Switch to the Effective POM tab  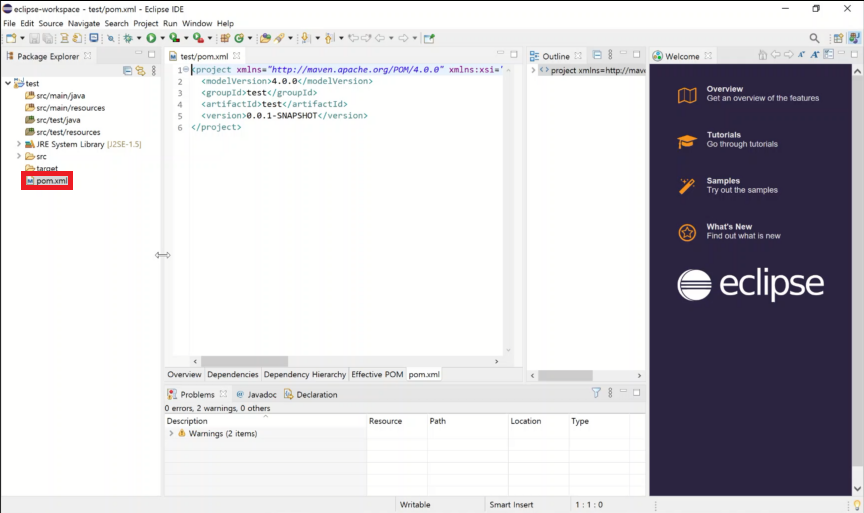tap(377, 374)
